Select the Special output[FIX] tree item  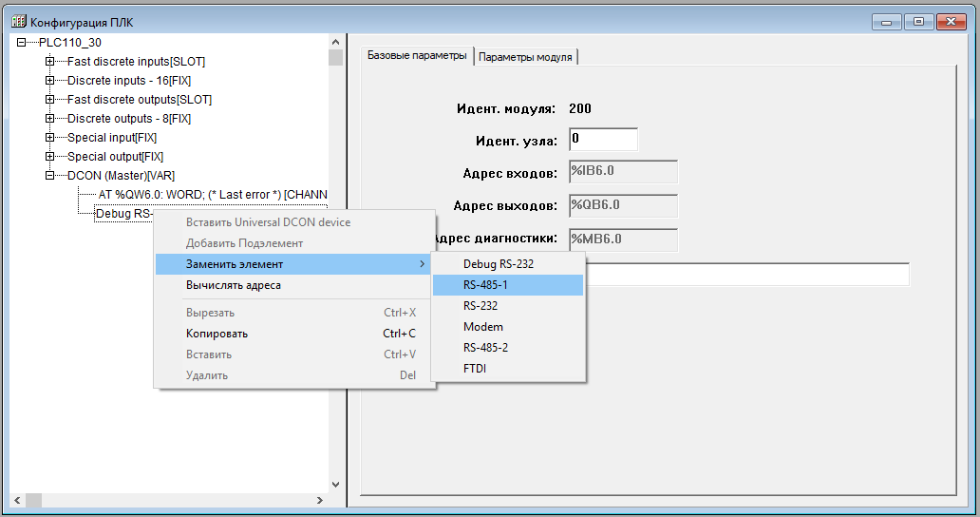(115, 157)
